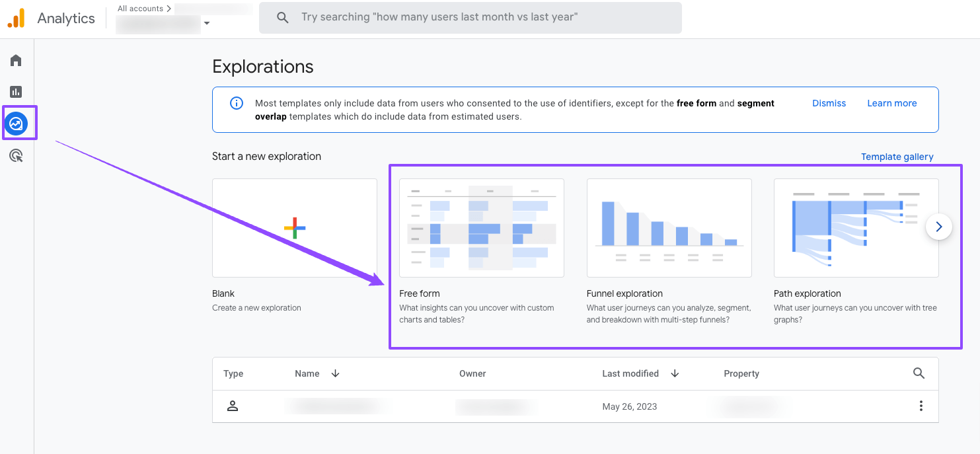Choose the Funnel exploration template
Screen dimensions: 980x454
coord(669,228)
